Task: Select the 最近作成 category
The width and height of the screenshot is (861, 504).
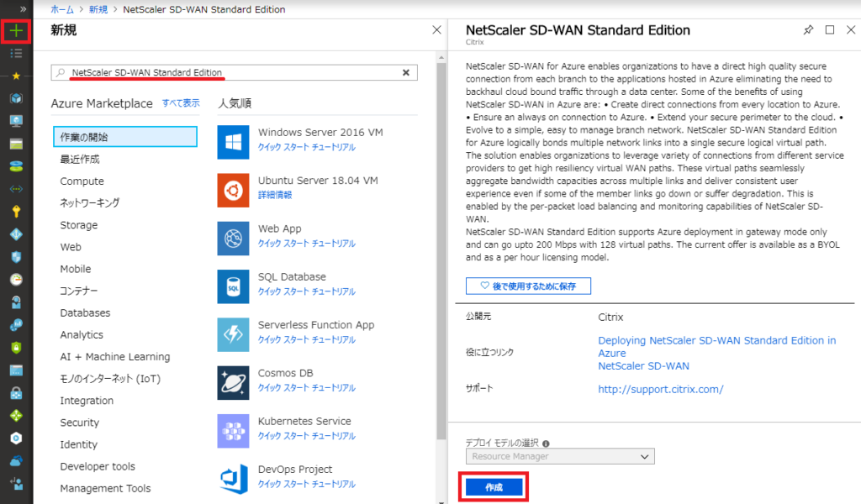Action: (x=80, y=159)
